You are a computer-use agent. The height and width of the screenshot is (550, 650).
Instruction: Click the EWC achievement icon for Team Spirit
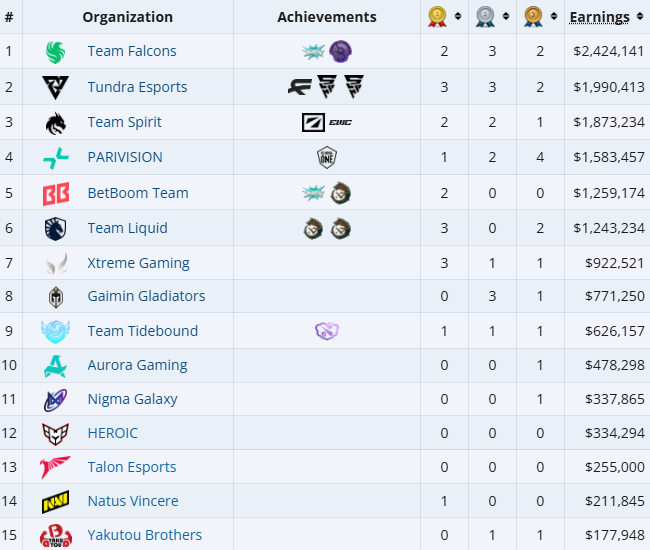[x=340, y=122]
